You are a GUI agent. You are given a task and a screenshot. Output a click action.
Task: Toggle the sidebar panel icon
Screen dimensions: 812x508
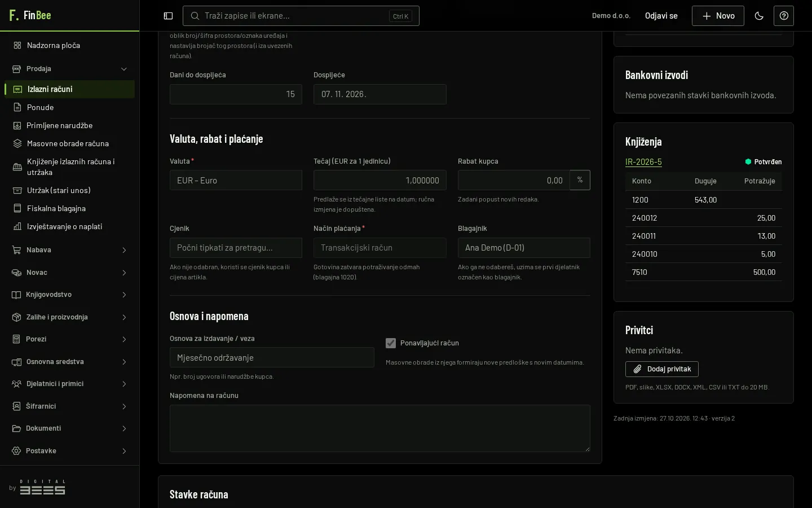168,16
